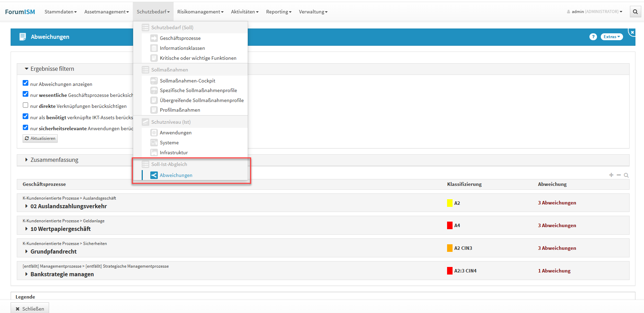Click the help question mark icon
644x313 pixels.
(x=593, y=37)
